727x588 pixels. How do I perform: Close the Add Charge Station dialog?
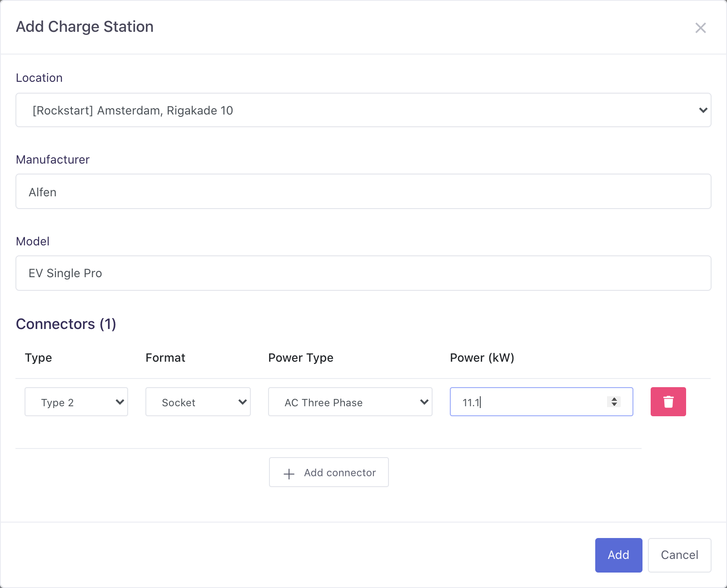pos(700,28)
